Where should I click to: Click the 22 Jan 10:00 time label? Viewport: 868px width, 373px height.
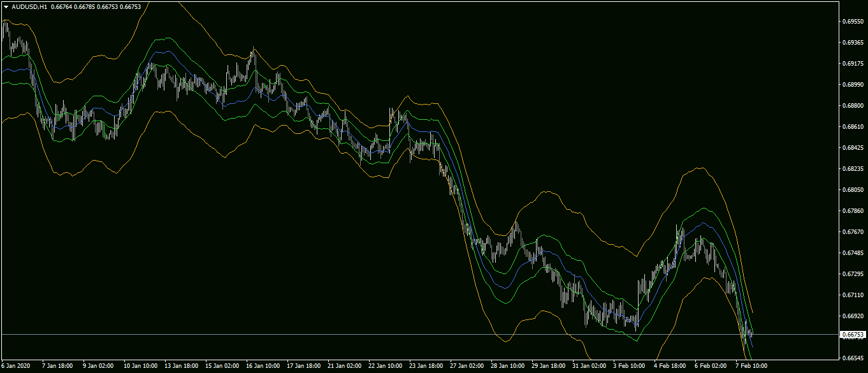coord(385,366)
